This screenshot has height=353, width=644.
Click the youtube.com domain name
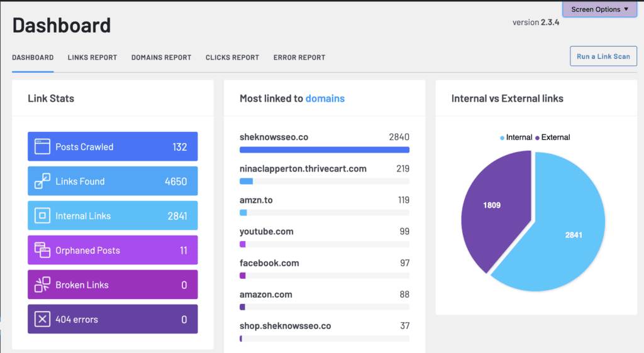[267, 231]
